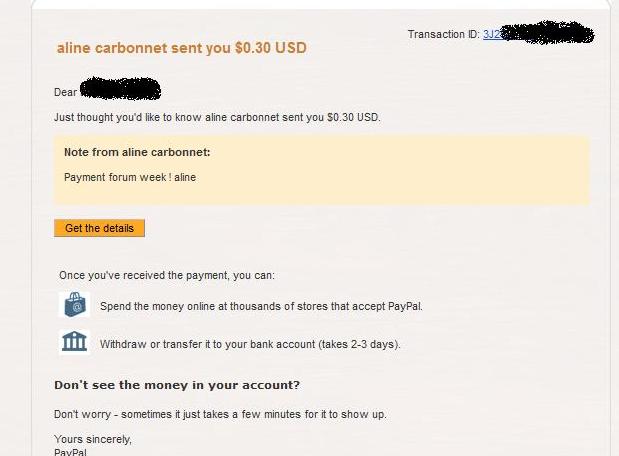Viewport: 619px width, 456px height.
Task: Click the bank building icon
Action: (75, 342)
